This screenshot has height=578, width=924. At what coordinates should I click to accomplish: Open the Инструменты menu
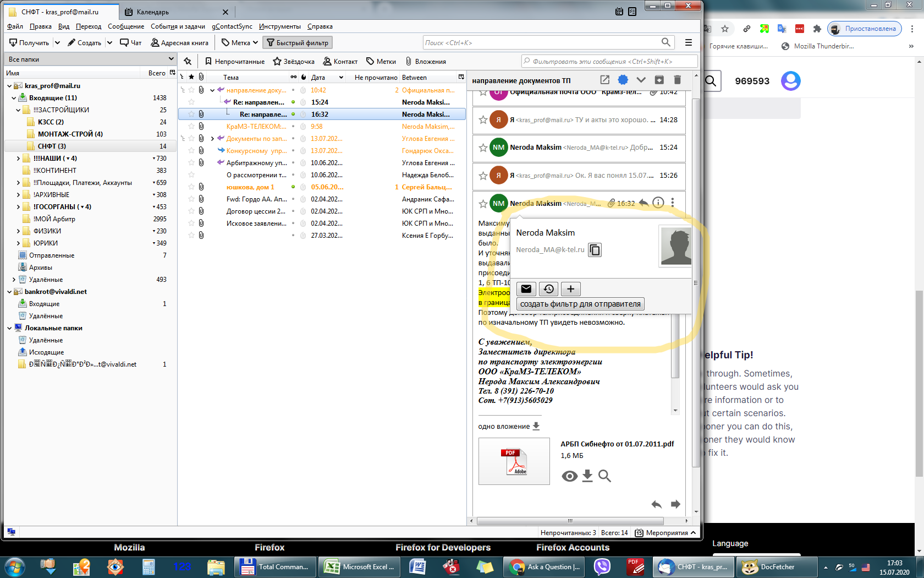pyautogui.click(x=280, y=26)
